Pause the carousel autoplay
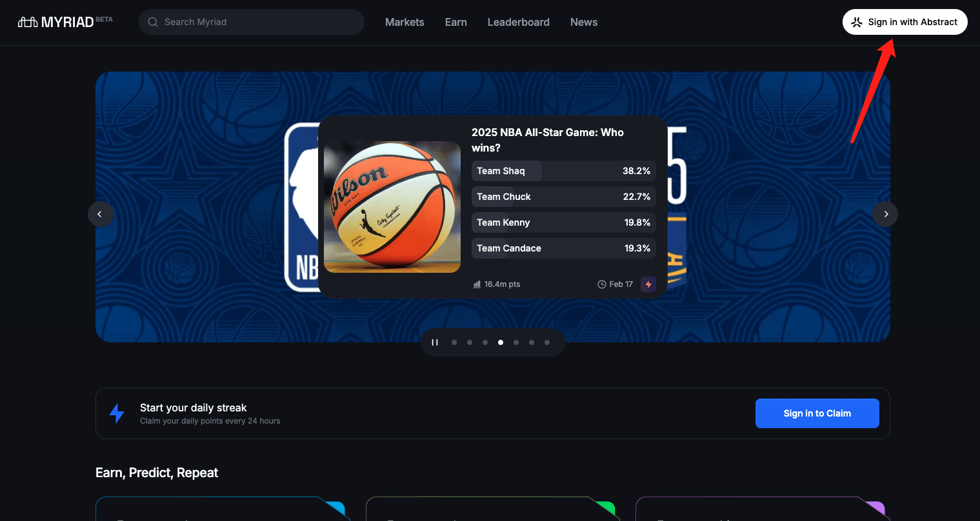The width and height of the screenshot is (980, 521). pyautogui.click(x=435, y=342)
